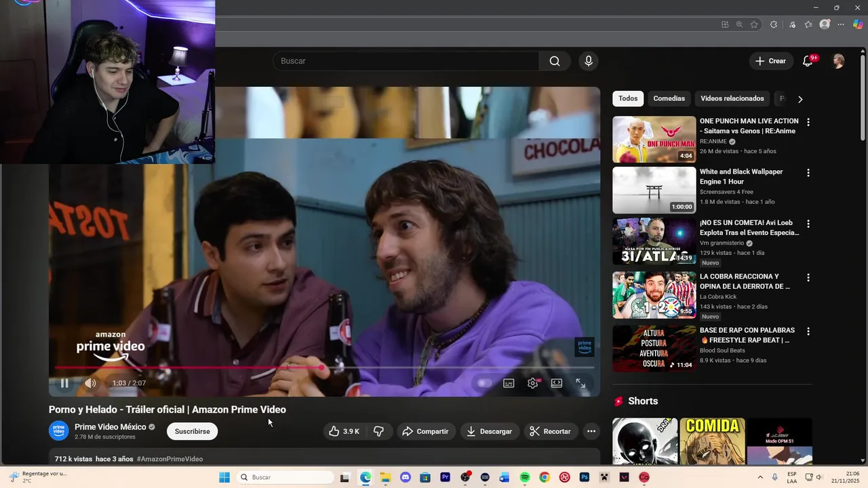868x488 pixels.
Task: Open YouTube notifications bell
Action: (x=808, y=61)
